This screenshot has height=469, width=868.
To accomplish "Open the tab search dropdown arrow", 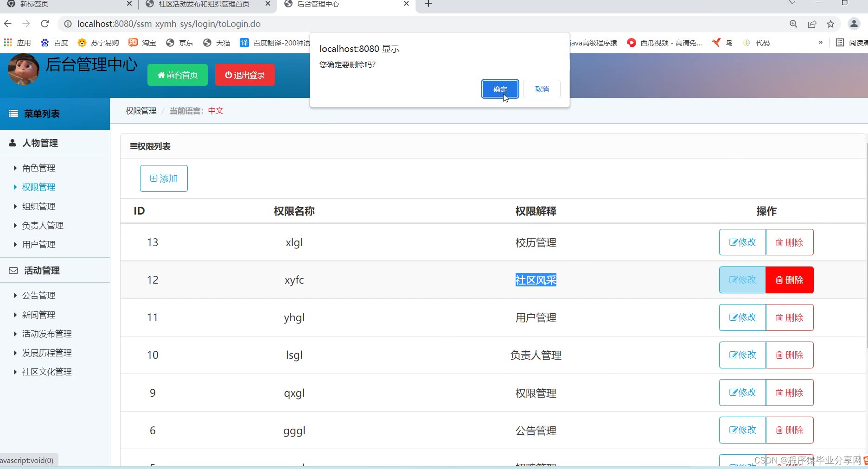I will [792, 3].
